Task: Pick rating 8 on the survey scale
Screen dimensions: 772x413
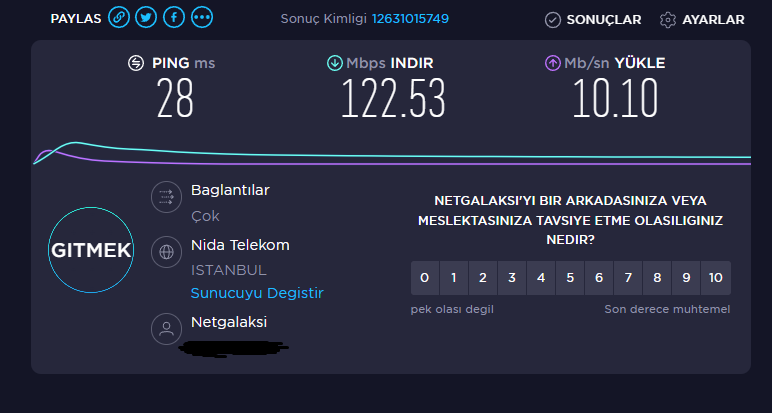Action: point(657,278)
